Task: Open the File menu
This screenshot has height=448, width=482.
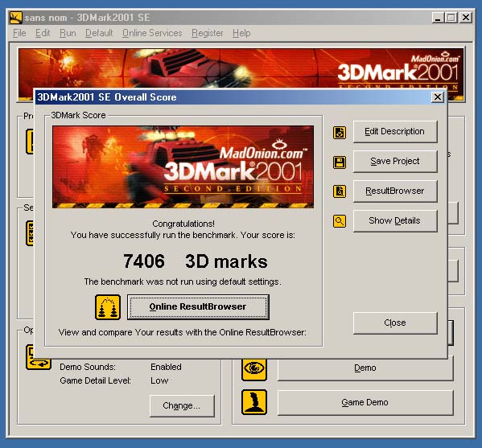Action: 19,33
